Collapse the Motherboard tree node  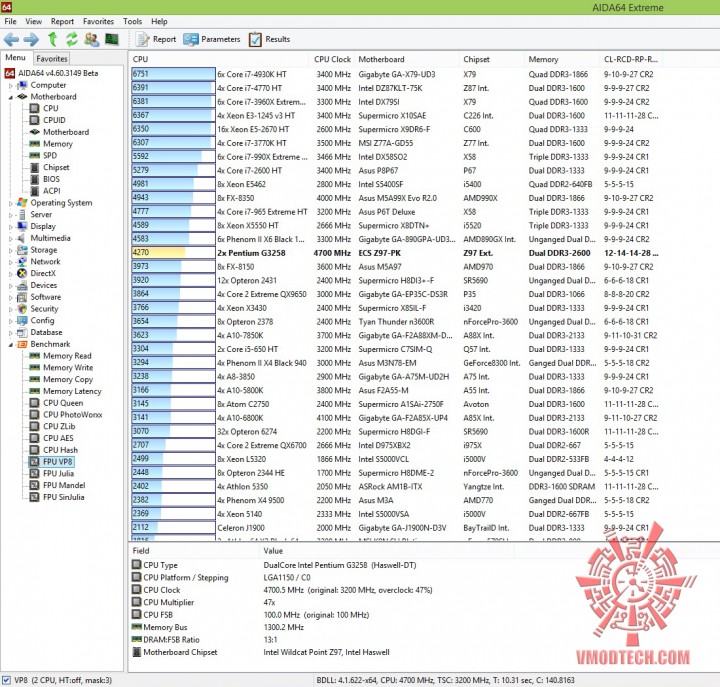[11, 97]
